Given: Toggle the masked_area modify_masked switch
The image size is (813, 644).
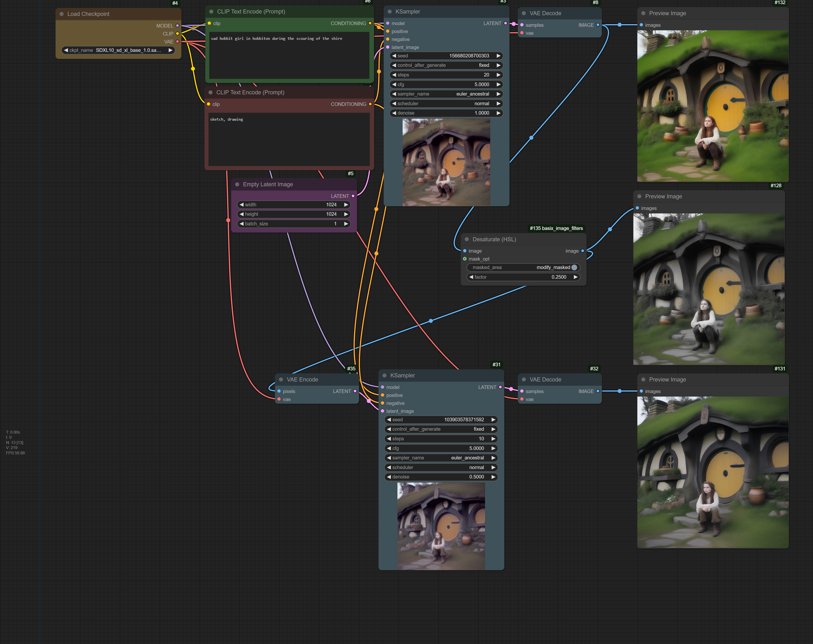Looking at the screenshot, I should [523, 267].
